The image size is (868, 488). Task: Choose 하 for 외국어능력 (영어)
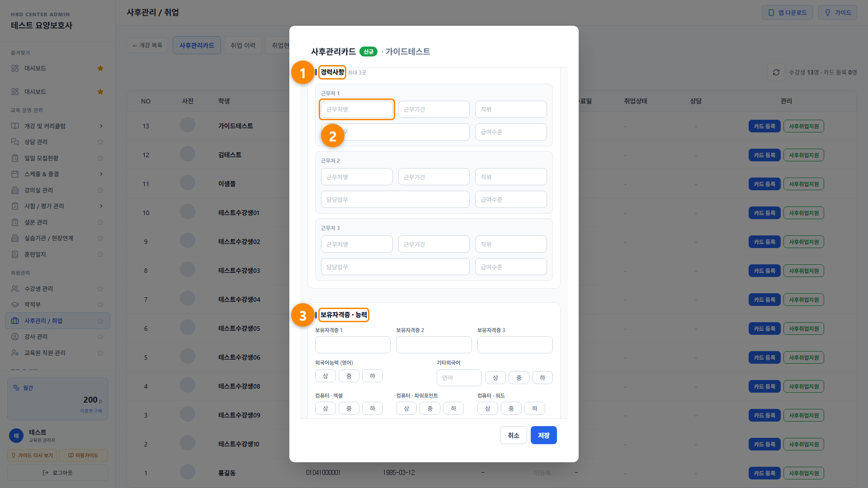(x=373, y=376)
